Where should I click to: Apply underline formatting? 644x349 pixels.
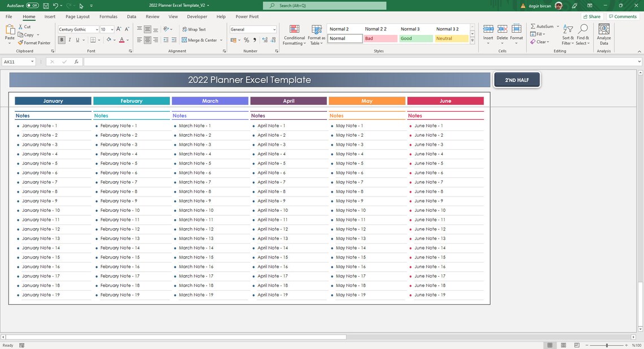[x=77, y=40]
